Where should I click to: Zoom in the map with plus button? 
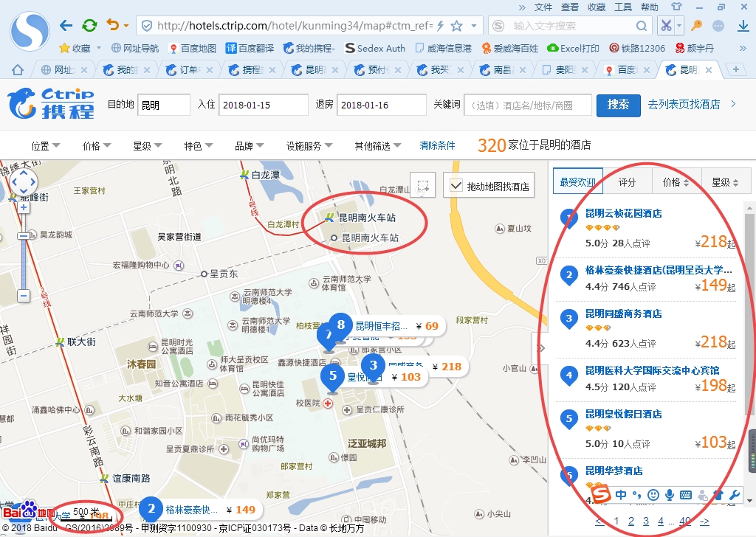[x=24, y=208]
